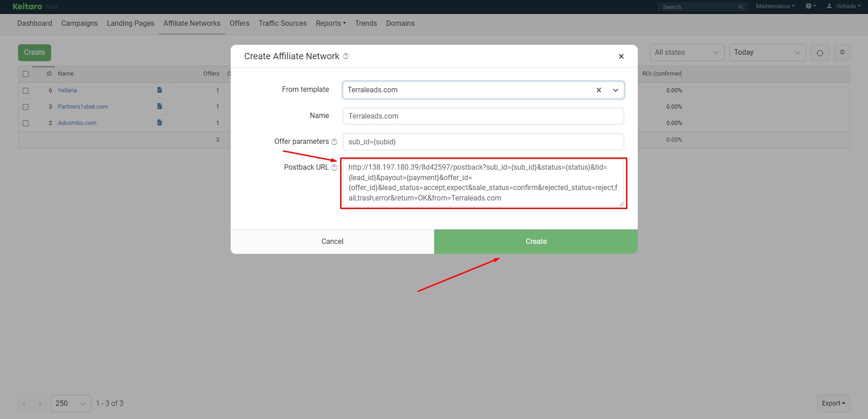The height and width of the screenshot is (419, 868).
Task: Open the Domains tab
Action: pyautogui.click(x=400, y=23)
